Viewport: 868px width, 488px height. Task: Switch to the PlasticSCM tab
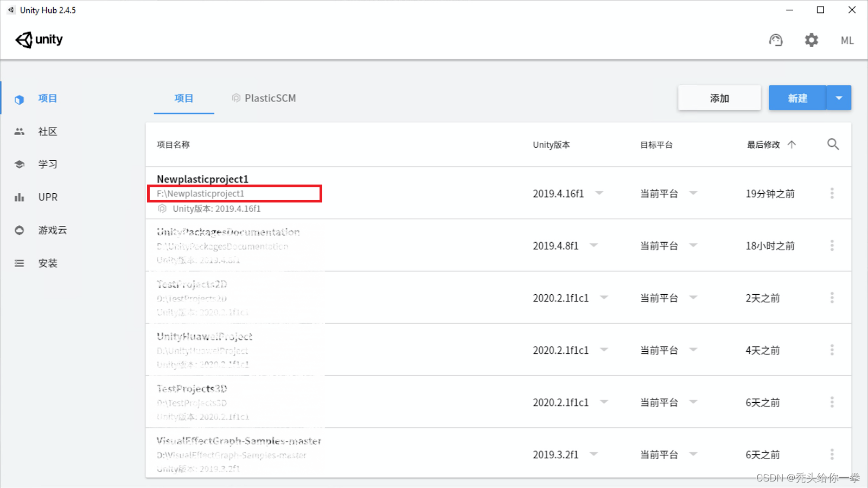click(264, 98)
